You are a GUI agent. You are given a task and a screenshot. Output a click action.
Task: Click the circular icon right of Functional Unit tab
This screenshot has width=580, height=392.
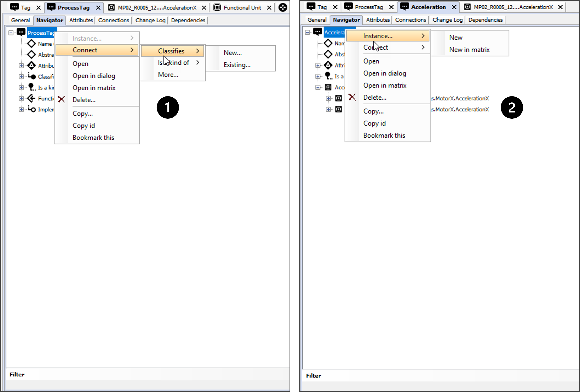click(x=283, y=8)
